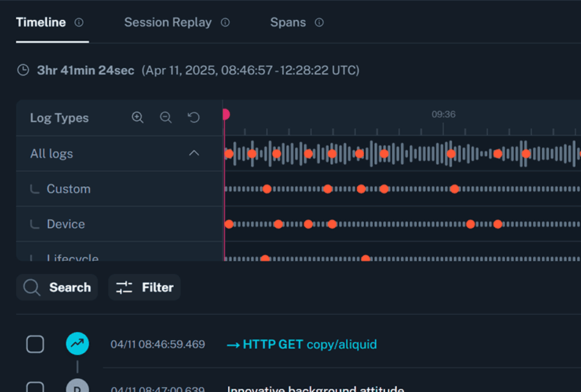The image size is (581, 392).
Task: Click the clock icon beside session duration
Action: 23,70
